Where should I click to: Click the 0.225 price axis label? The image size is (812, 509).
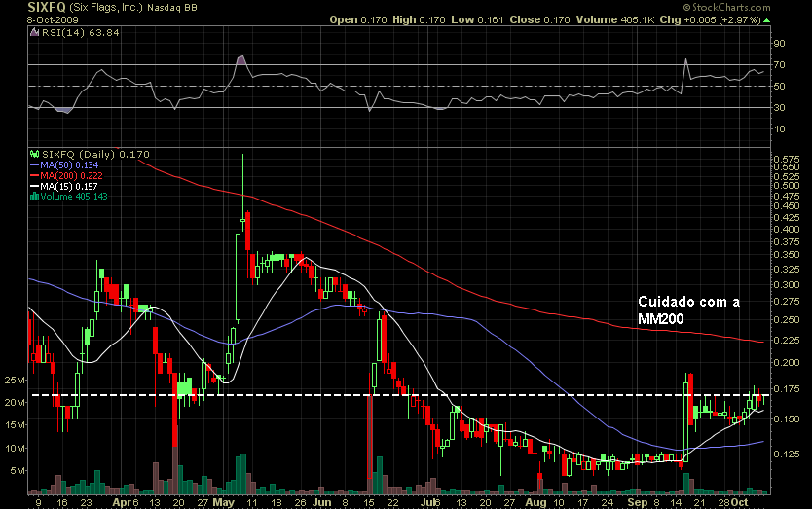point(787,341)
